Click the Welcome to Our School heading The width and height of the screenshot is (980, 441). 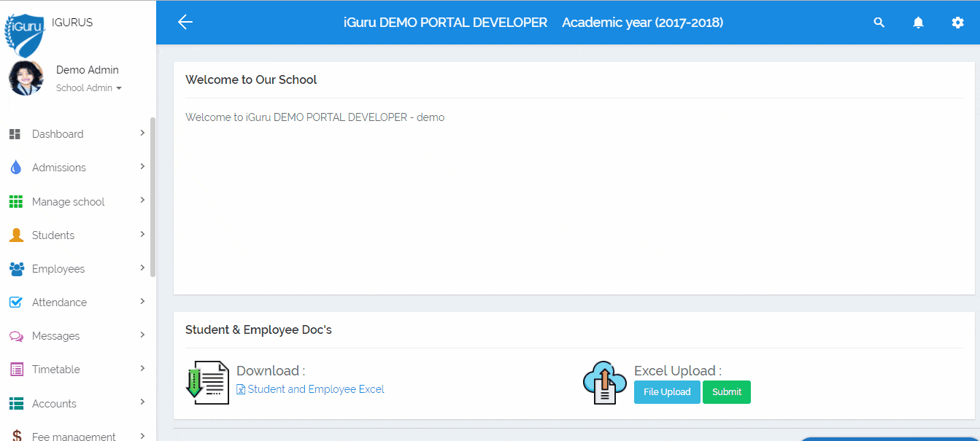click(x=251, y=80)
